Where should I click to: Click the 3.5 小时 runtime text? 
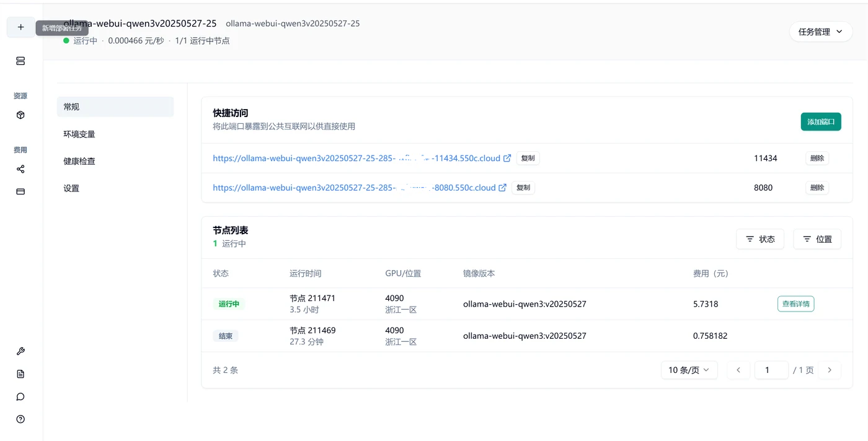tap(304, 310)
